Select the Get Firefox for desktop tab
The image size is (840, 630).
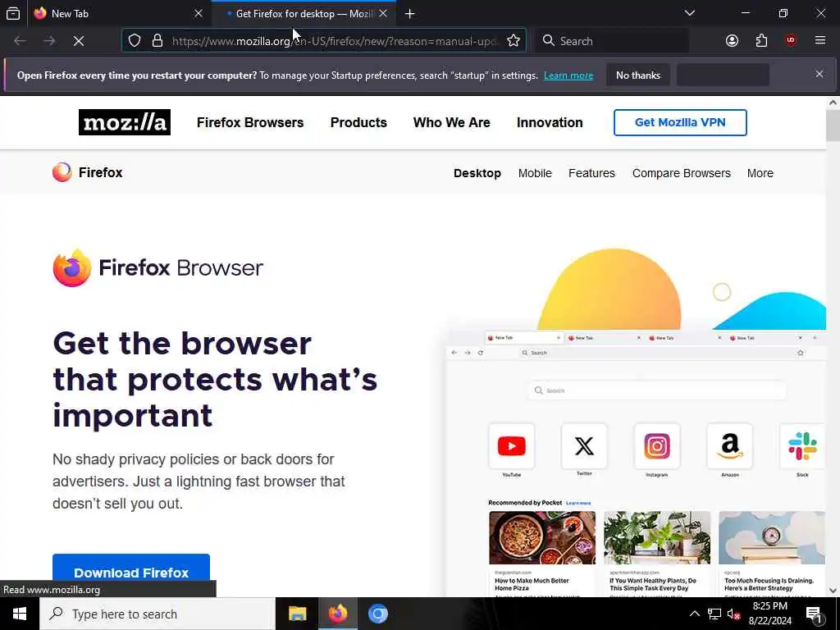pos(304,13)
